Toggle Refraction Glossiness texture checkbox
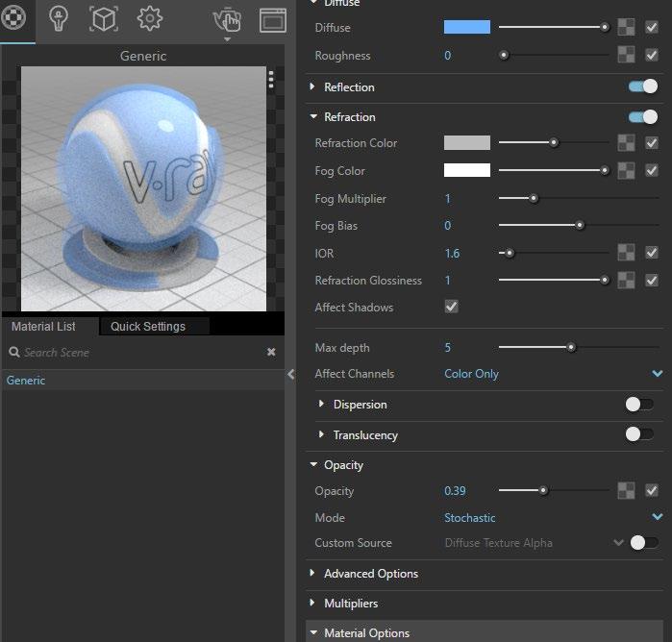This screenshot has width=672, height=642. click(x=652, y=281)
